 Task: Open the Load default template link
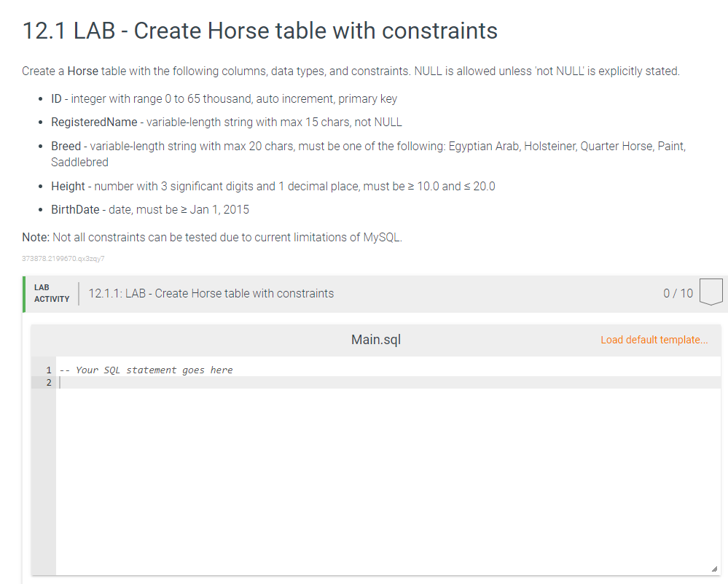[x=654, y=340]
